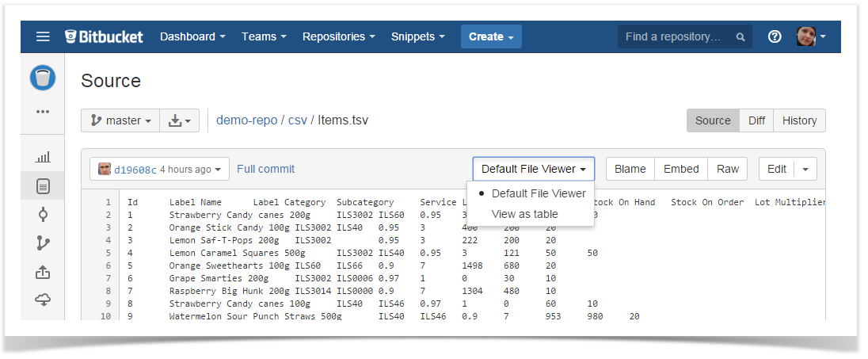Image resolution: width=868 pixels, height=359 pixels.
Task: Expand the Default File Viewer dropdown
Action: [533, 169]
